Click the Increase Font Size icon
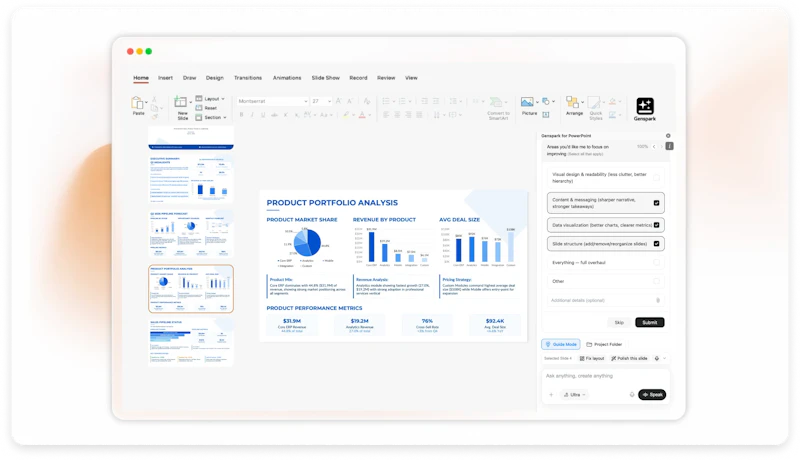Screen dimensions: 800x460 click(x=338, y=101)
